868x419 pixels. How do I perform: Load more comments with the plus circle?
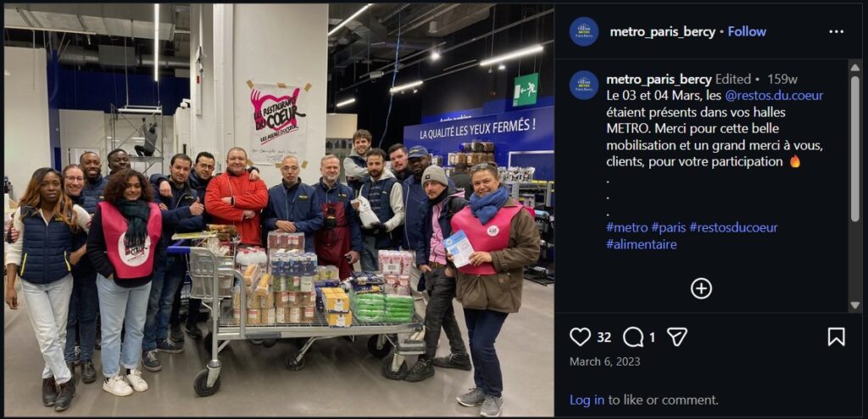pos(701,288)
